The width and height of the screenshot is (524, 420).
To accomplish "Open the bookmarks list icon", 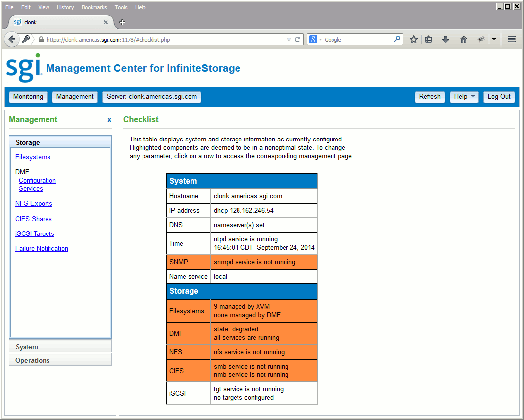I will [x=429, y=40].
